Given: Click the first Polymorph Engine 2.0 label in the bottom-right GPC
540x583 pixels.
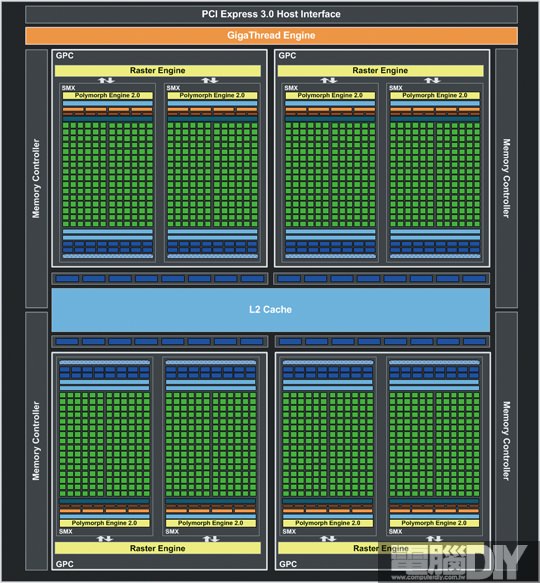Looking at the screenshot, I should point(328,523).
